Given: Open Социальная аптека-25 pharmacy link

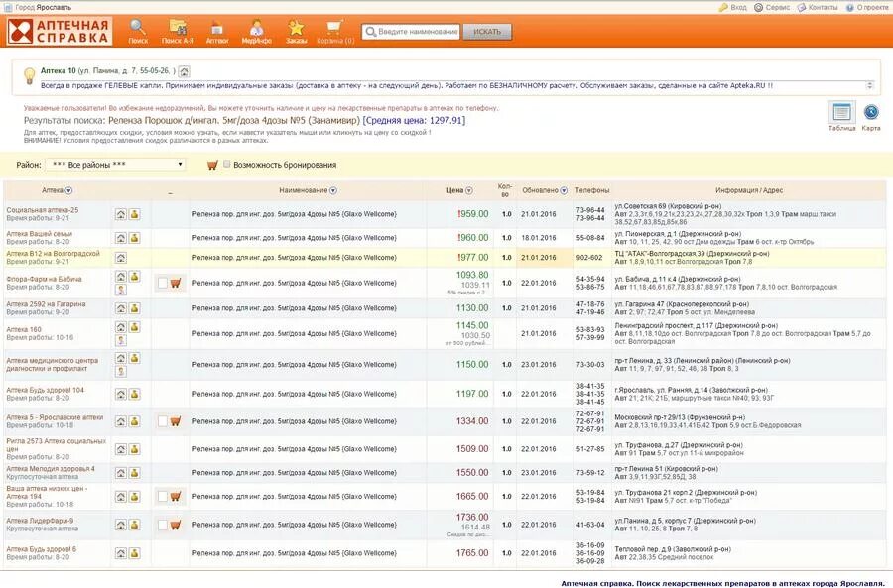Looking at the screenshot, I should pyautogui.click(x=42, y=210).
